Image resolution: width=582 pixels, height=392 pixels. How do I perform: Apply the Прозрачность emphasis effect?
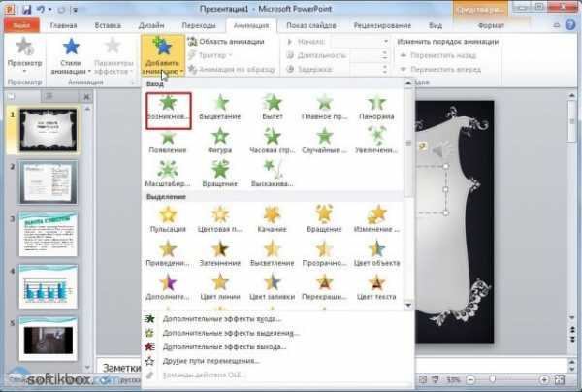click(x=324, y=254)
